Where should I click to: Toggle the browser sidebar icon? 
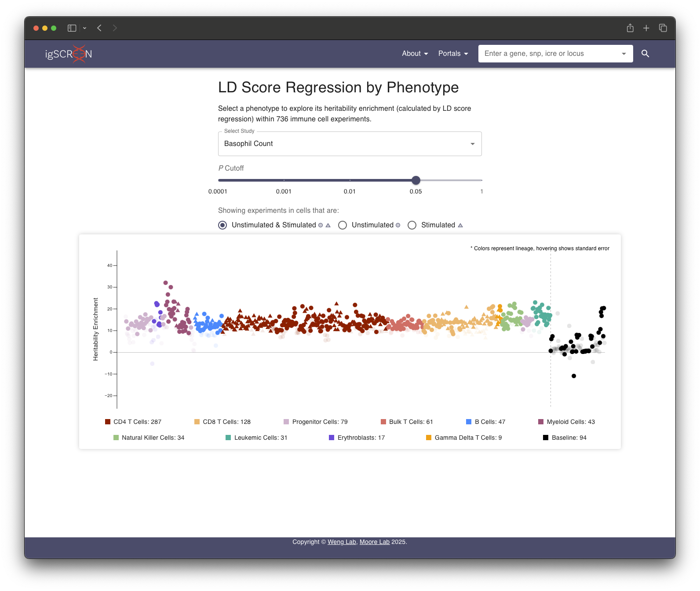click(x=72, y=28)
